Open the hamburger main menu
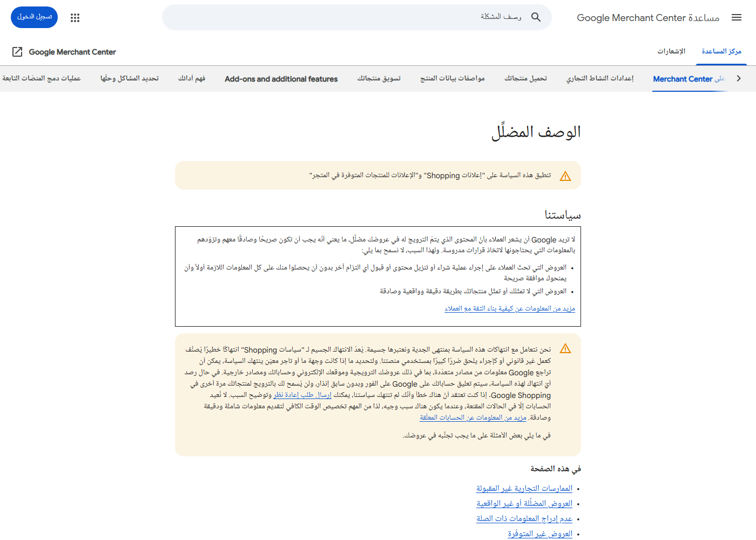This screenshot has height=540, width=756. (737, 17)
